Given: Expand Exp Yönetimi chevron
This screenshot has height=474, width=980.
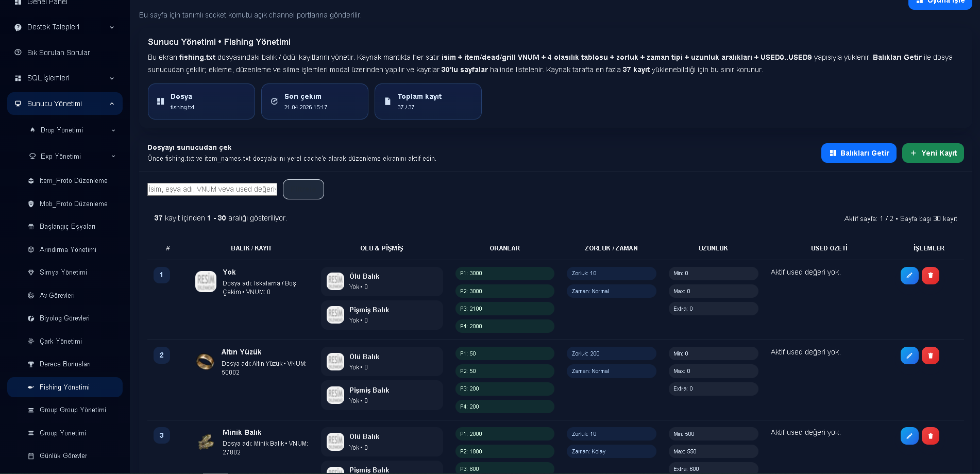Looking at the screenshot, I should tap(113, 156).
